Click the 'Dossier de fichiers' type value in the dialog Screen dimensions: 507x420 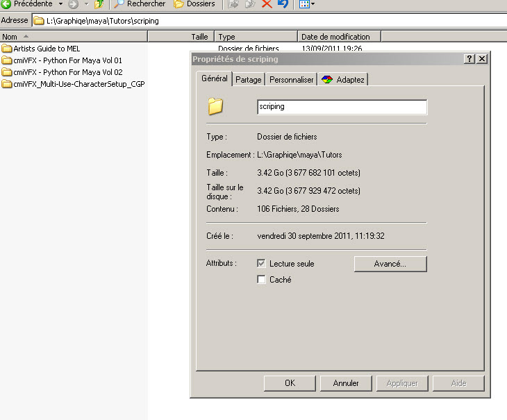[x=287, y=137]
